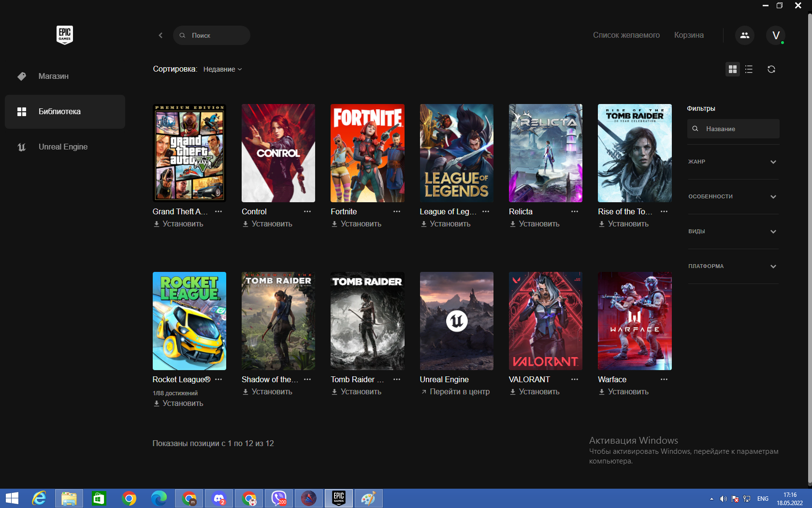The image size is (812, 508).
Task: Open options menu for Shadow of the Tomb Raider
Action: tap(307, 379)
